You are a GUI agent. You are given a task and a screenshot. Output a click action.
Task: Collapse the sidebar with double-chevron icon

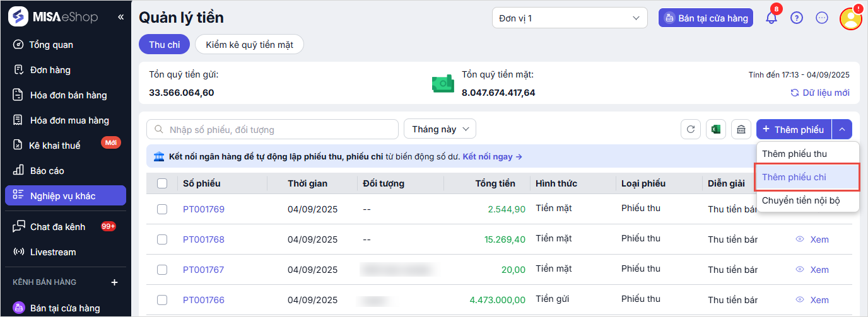(x=120, y=17)
